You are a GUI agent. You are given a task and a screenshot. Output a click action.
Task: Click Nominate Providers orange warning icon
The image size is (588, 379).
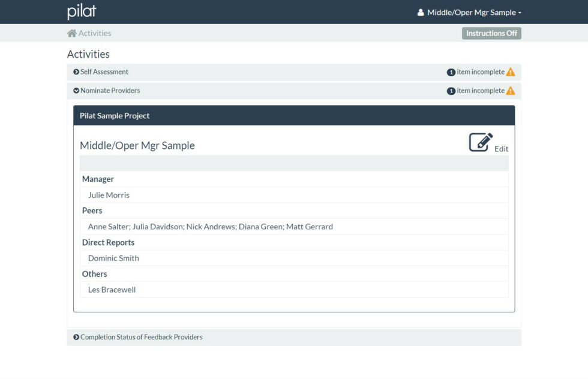coord(511,91)
